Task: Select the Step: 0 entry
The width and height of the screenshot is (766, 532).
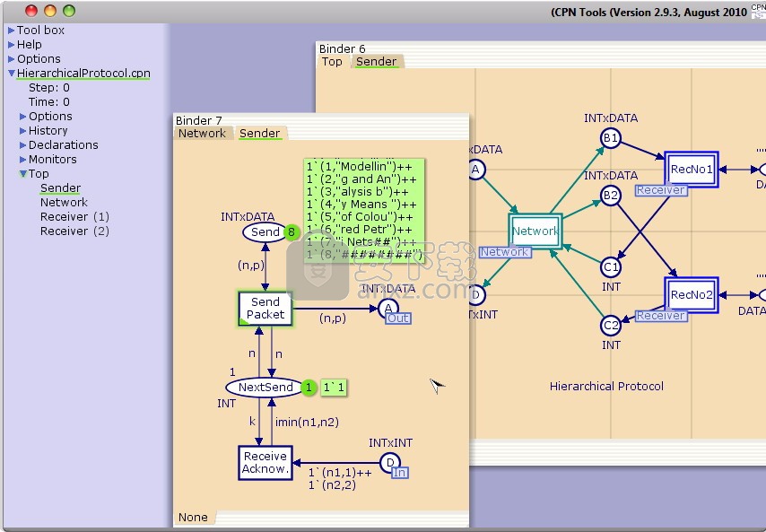Action: [48, 87]
